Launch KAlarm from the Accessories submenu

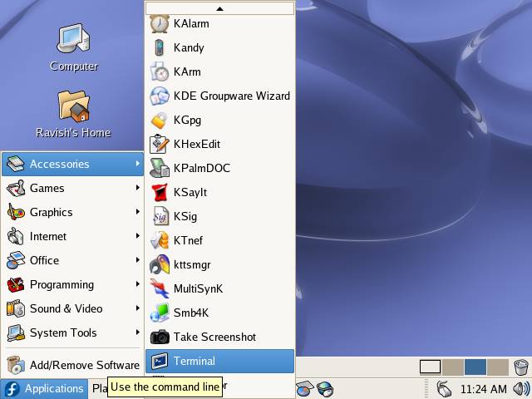click(x=190, y=23)
